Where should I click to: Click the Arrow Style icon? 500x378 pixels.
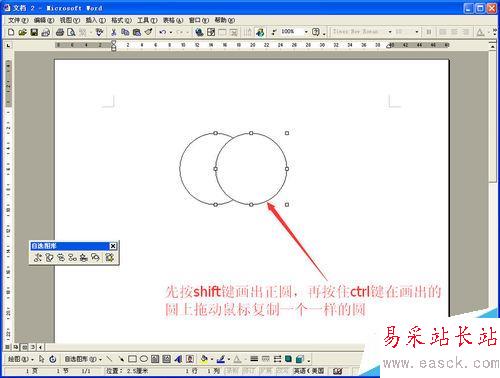[x=277, y=359]
